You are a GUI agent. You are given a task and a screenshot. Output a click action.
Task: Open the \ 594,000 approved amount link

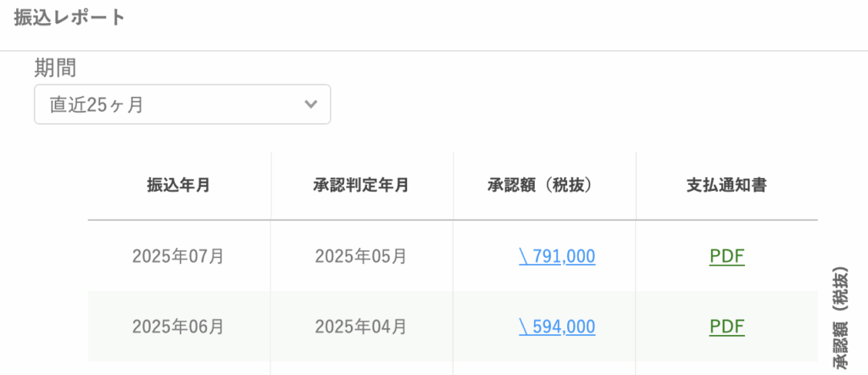click(x=557, y=327)
